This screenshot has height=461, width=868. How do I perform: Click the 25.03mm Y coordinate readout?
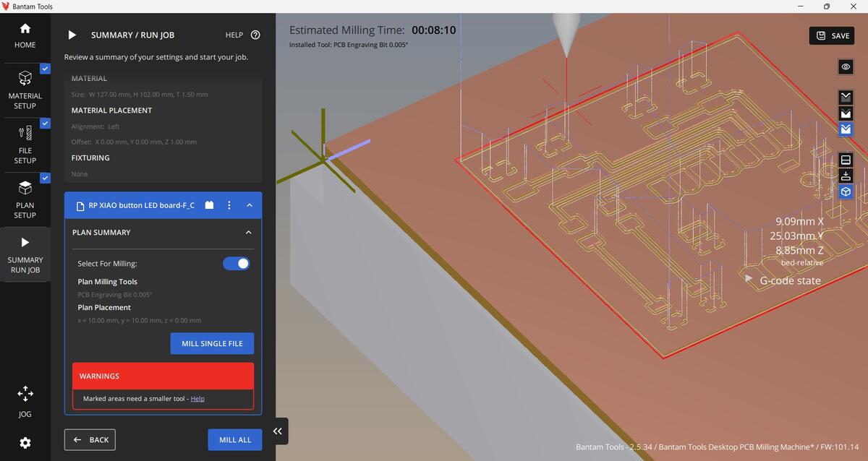(x=797, y=236)
